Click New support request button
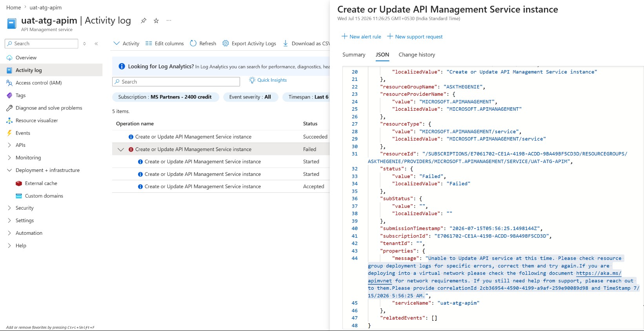Screen dimensions: 644x331 click(x=415, y=37)
